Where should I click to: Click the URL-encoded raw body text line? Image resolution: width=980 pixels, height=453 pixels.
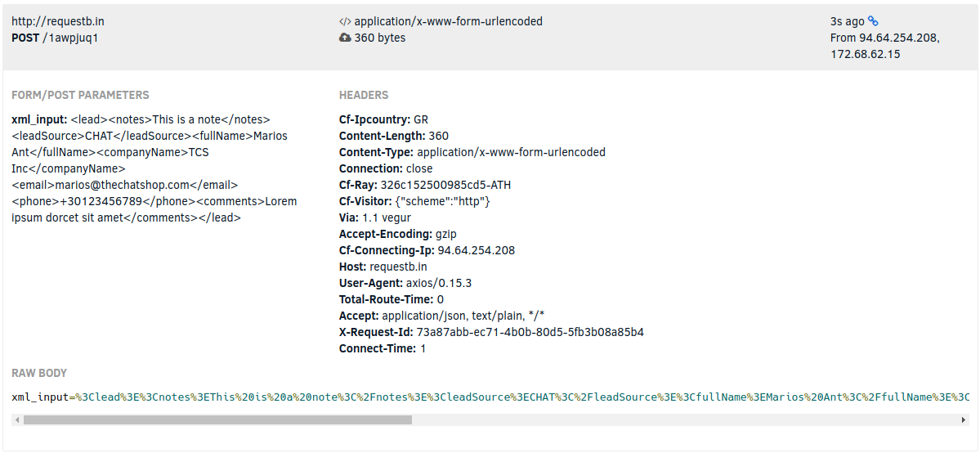[x=490, y=397]
